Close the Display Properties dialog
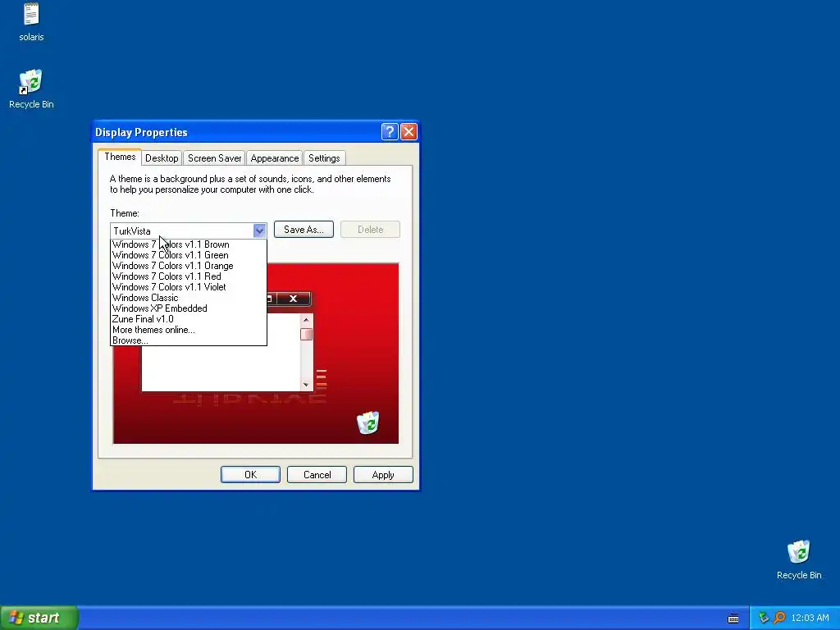The height and width of the screenshot is (630, 840). pos(409,132)
